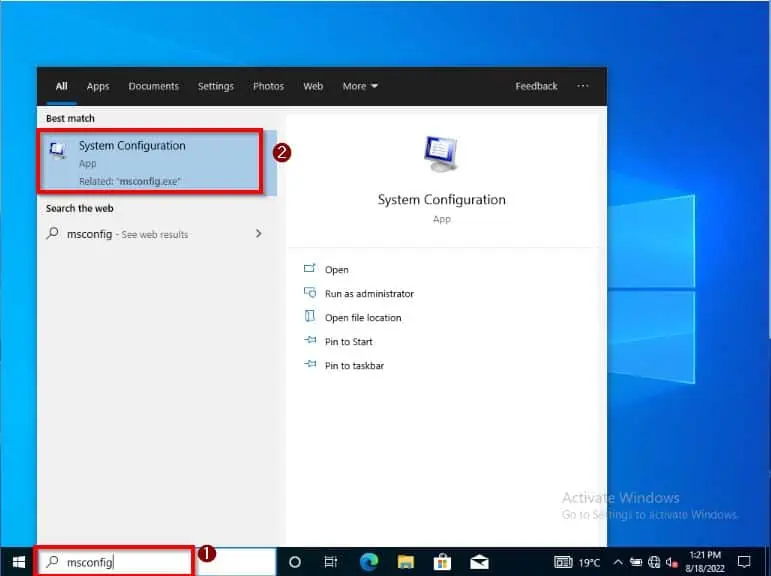
Task: Open the Windows Start menu
Action: [18, 561]
